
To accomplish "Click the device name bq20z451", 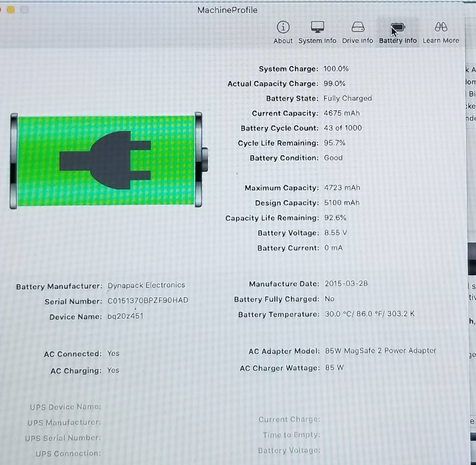I will 125,316.
